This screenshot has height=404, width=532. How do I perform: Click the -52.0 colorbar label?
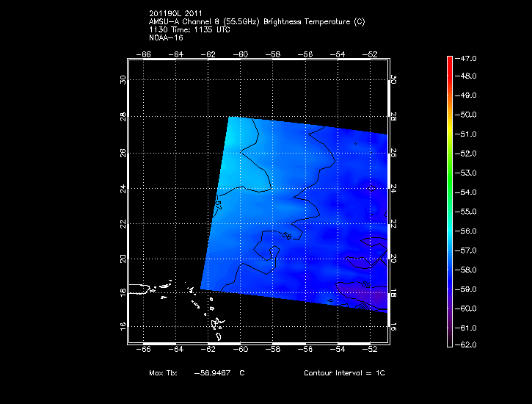point(465,154)
